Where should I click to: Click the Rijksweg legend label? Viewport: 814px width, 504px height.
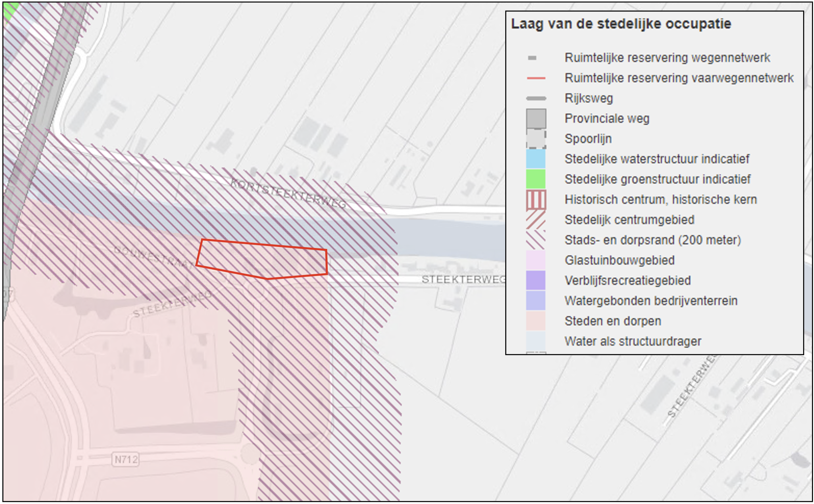(x=589, y=98)
